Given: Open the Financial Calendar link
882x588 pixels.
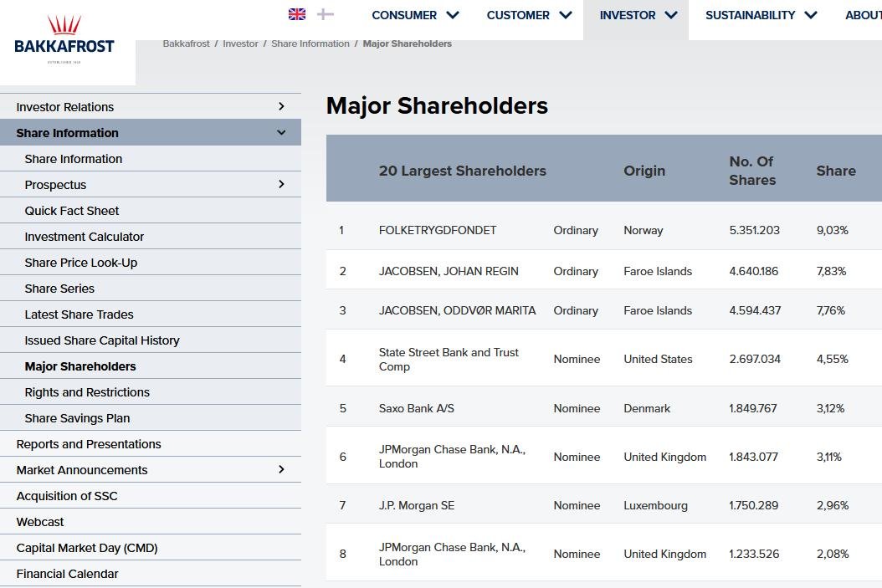Looking at the screenshot, I should coord(67,574).
